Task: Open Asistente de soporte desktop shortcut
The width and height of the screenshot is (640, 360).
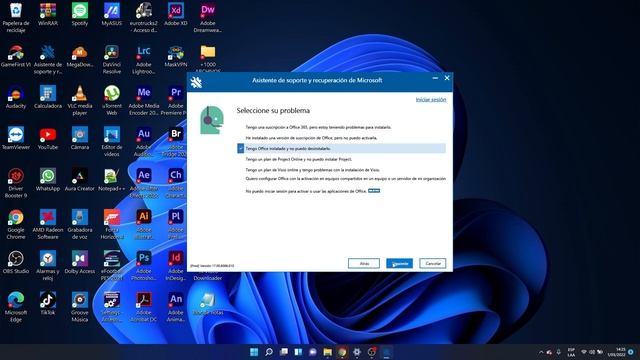Action: [48, 59]
